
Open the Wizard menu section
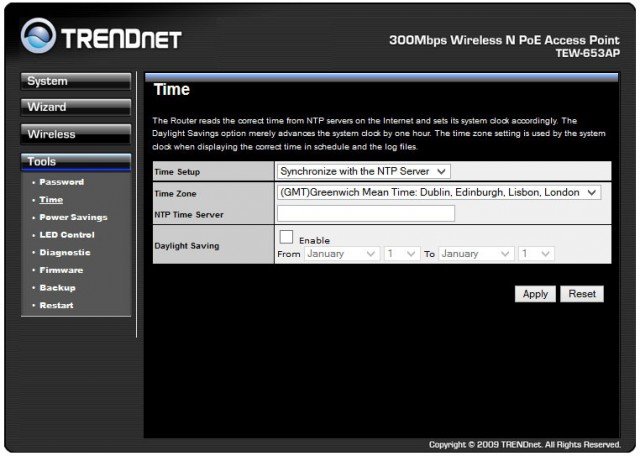click(x=75, y=107)
